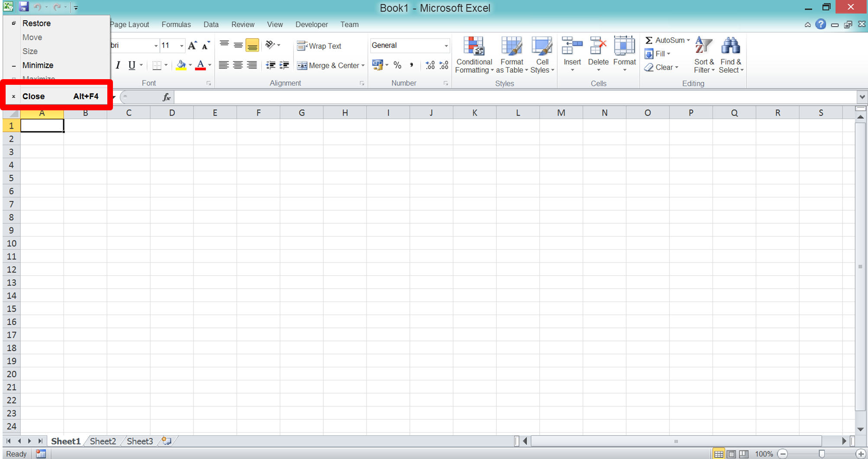Open AutoSum dropdown arrow
Screen dimensions: 868x459
pos(688,40)
